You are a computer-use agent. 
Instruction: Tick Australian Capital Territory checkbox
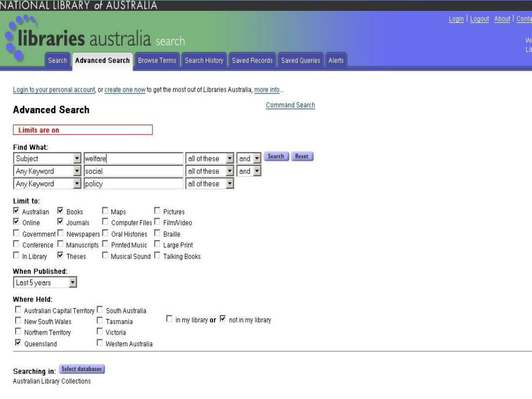(18, 310)
